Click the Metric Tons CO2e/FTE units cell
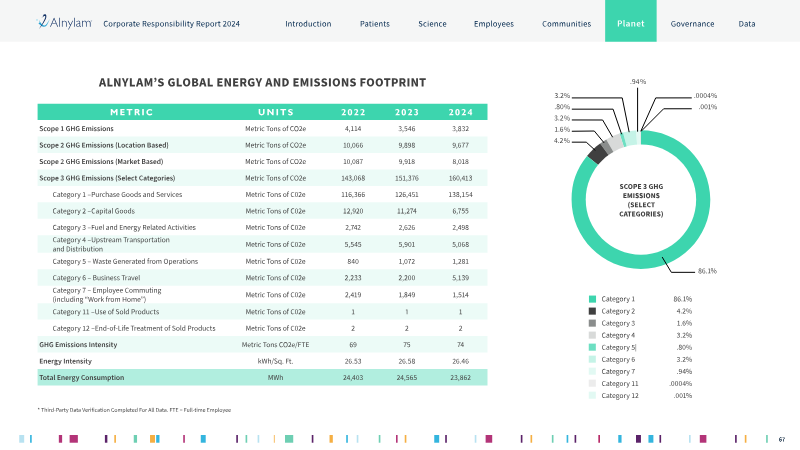This screenshot has width=800, height=450. pos(276,344)
